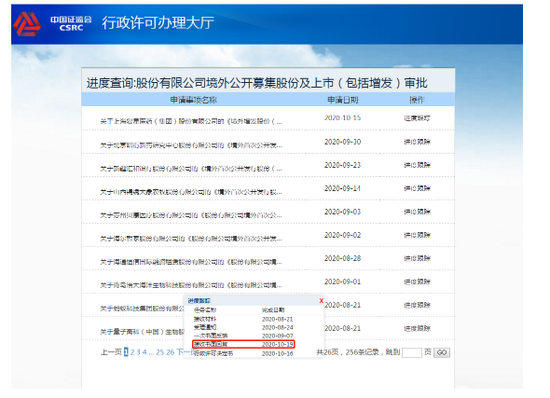
Task: Jump to page 25 in pagination
Action: click(x=160, y=352)
